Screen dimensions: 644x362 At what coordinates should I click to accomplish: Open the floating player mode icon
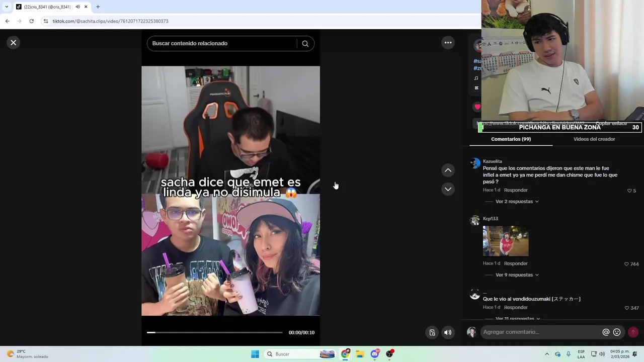432,332
